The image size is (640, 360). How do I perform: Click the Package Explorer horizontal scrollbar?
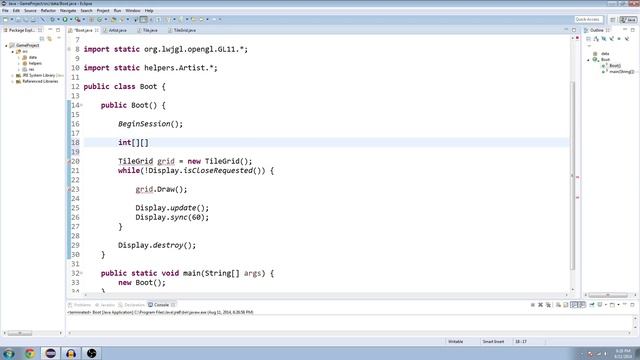pyautogui.click(x=19, y=333)
